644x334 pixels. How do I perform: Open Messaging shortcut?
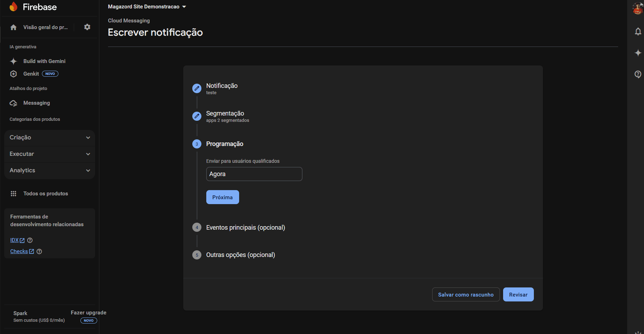coord(37,103)
